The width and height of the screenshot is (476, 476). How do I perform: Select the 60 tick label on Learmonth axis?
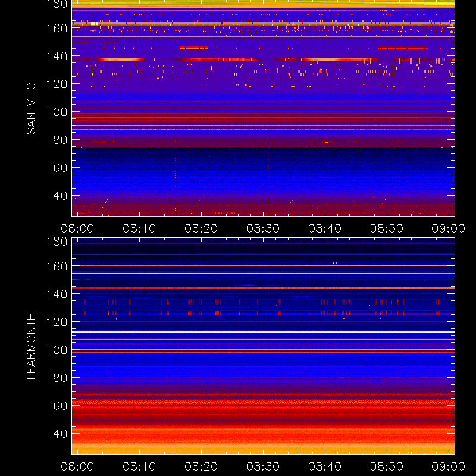(60, 406)
